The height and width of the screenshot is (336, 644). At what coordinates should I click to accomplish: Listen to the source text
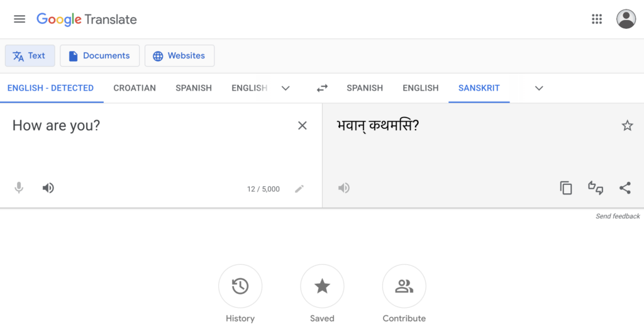[48, 188]
